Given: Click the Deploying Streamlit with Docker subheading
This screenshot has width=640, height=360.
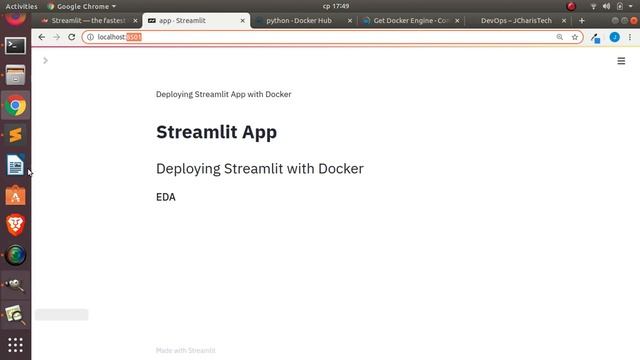Looking at the screenshot, I should [260, 169].
